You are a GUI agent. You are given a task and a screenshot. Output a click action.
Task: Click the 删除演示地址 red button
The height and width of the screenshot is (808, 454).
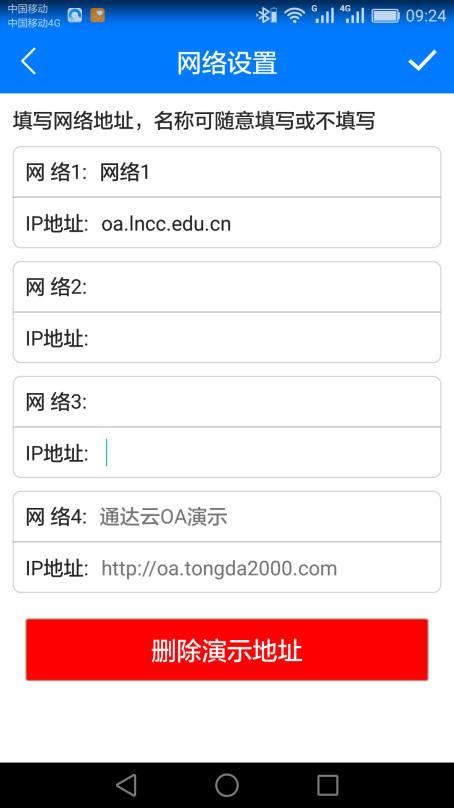click(x=227, y=650)
